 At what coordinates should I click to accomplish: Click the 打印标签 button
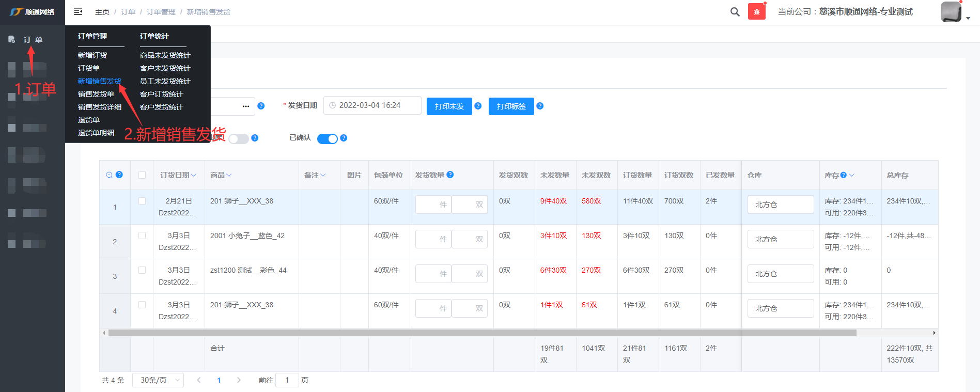pyautogui.click(x=511, y=106)
